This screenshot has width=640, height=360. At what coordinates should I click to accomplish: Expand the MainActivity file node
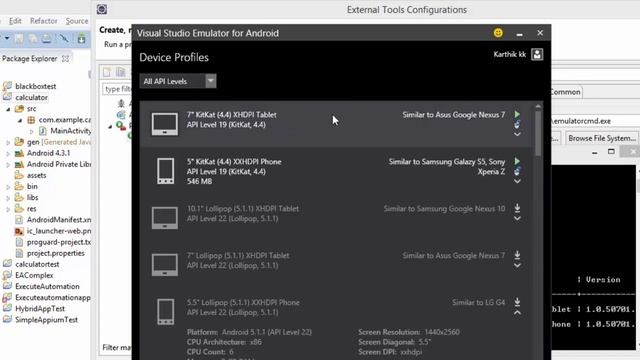[x=31, y=131]
